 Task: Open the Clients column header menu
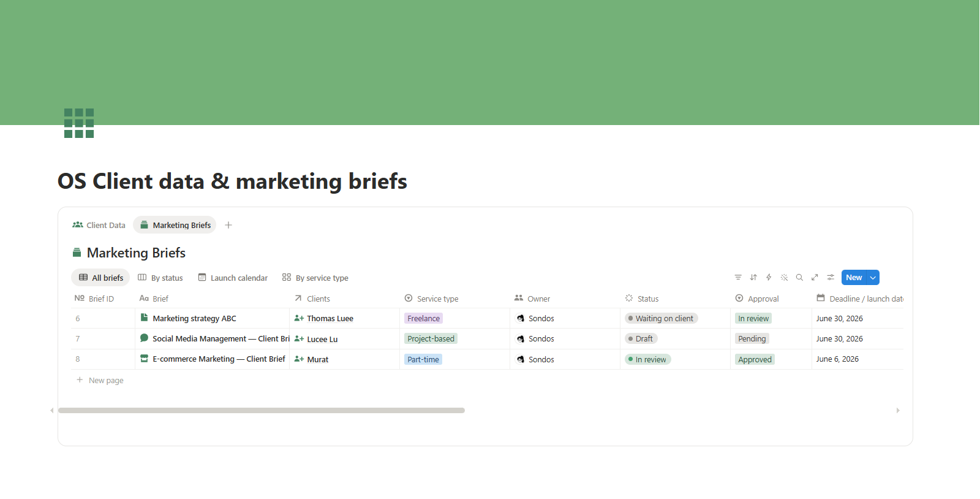point(312,299)
